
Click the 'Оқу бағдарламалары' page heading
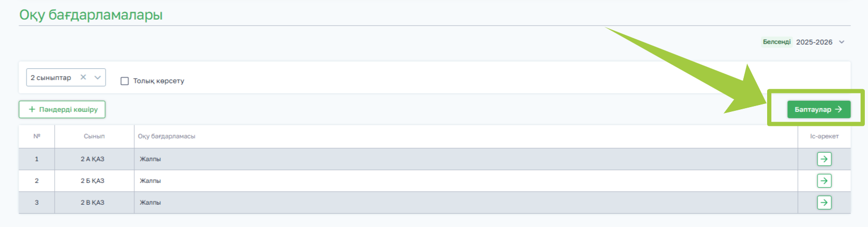tap(91, 15)
